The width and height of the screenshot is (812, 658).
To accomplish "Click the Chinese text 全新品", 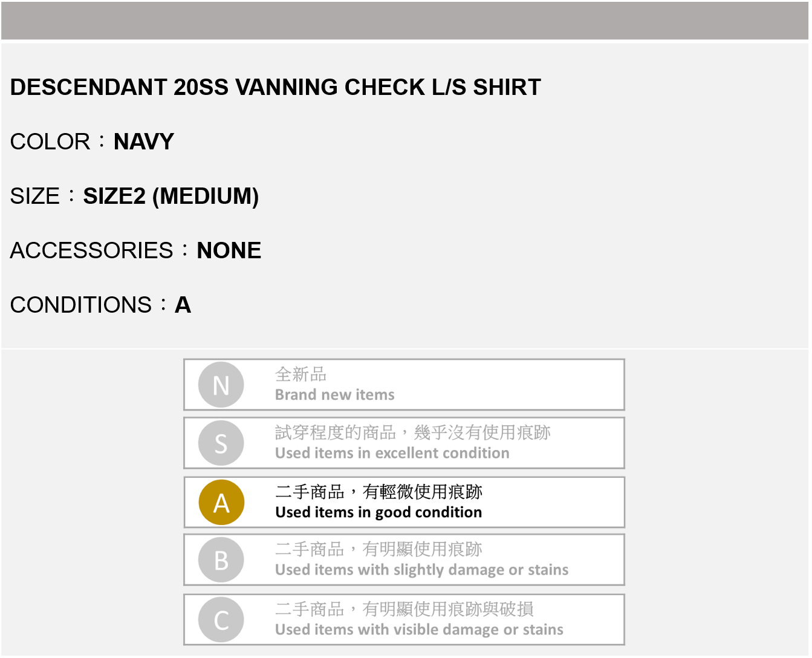I will (300, 374).
